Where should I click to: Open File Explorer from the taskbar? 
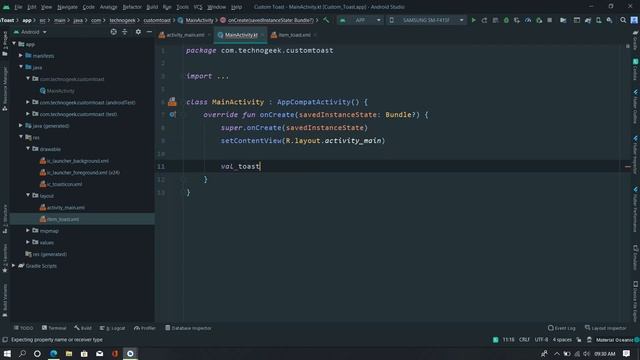[69, 353]
